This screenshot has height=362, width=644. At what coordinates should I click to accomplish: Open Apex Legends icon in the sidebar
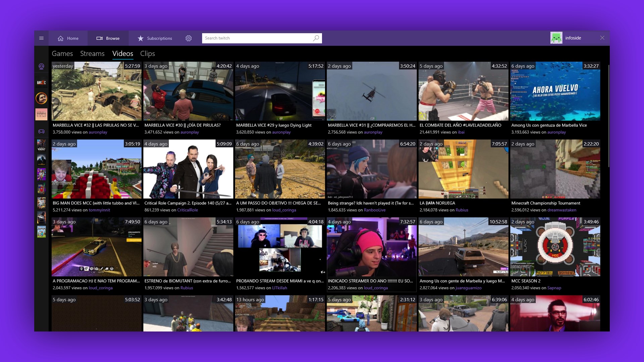click(42, 175)
